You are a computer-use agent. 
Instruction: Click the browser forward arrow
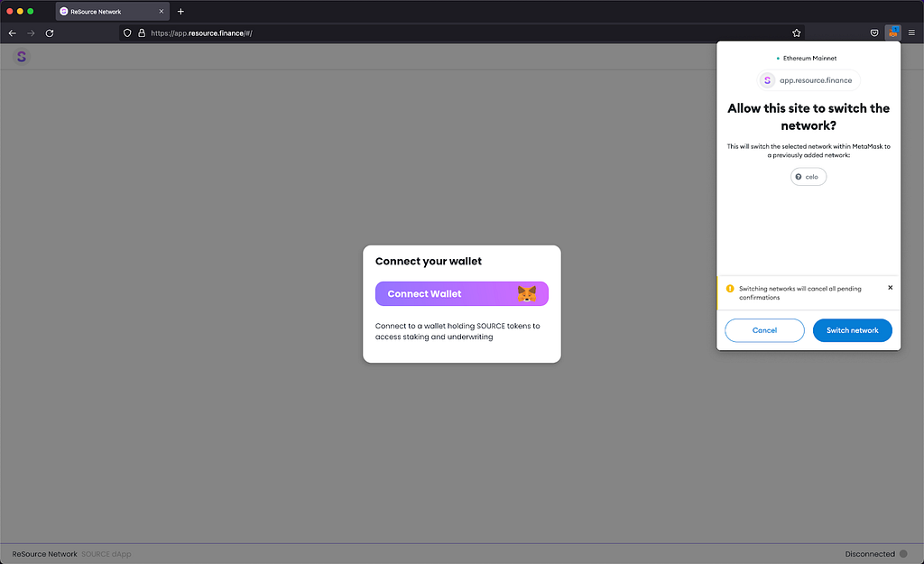[31, 33]
